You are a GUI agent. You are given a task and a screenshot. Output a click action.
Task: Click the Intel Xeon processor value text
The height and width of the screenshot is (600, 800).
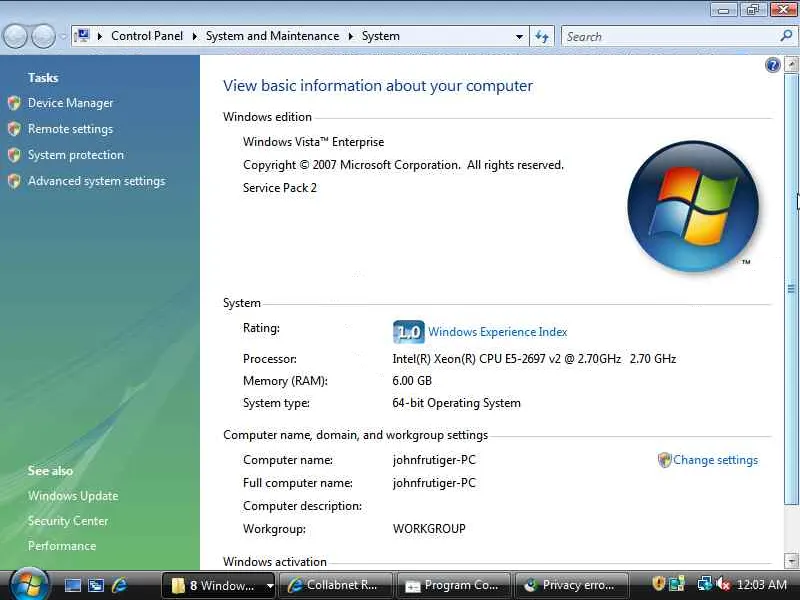[x=534, y=359]
